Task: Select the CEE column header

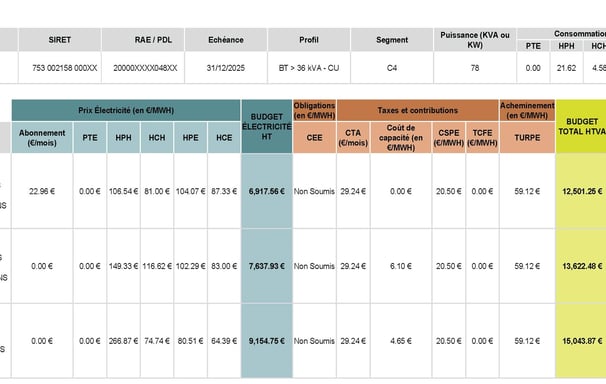Action: point(314,138)
